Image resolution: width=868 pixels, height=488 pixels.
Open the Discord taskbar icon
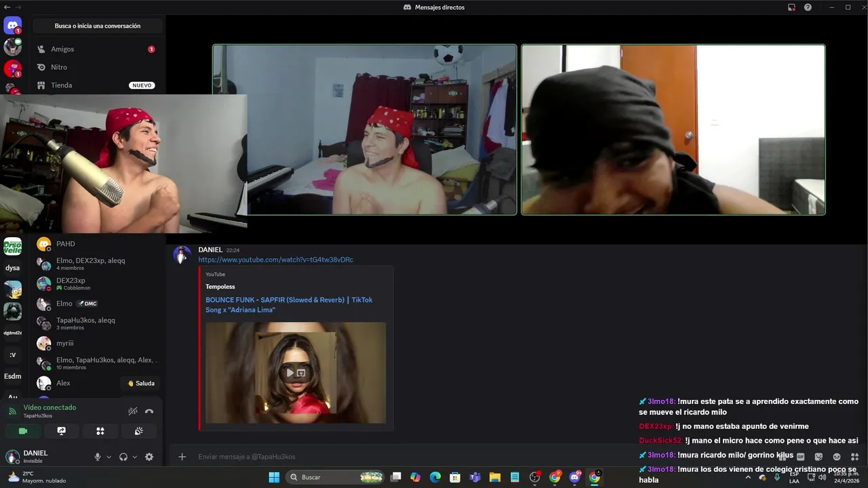575,477
